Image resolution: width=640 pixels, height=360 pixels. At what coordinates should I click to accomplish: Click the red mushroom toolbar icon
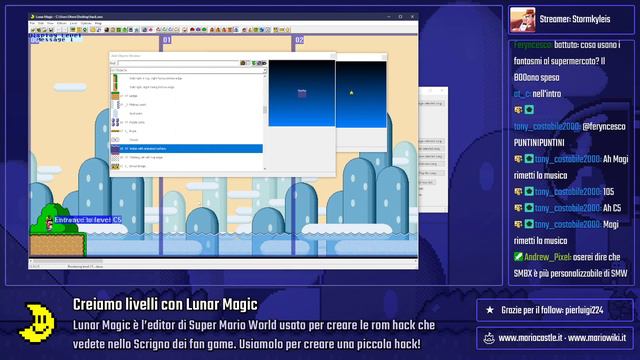(x=192, y=30)
